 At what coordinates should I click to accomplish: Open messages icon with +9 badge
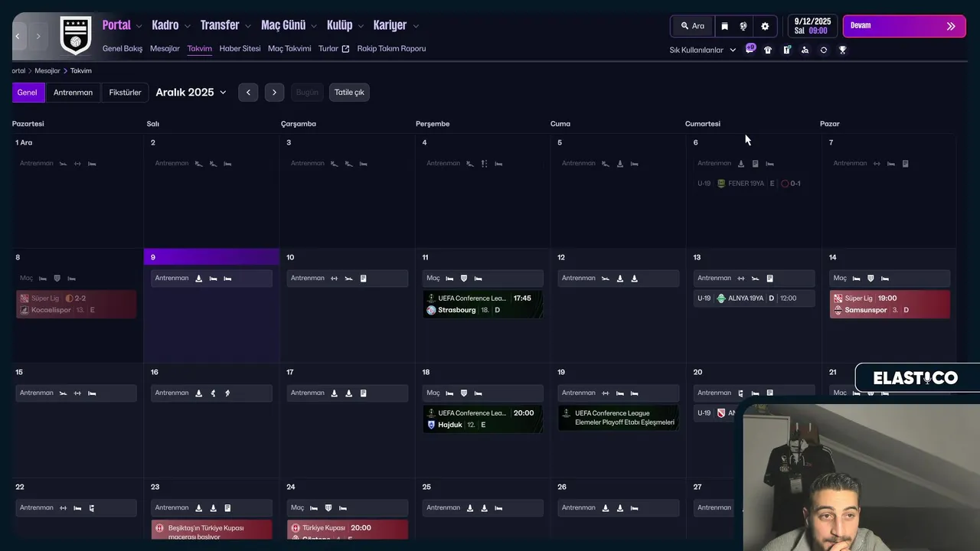(x=750, y=49)
